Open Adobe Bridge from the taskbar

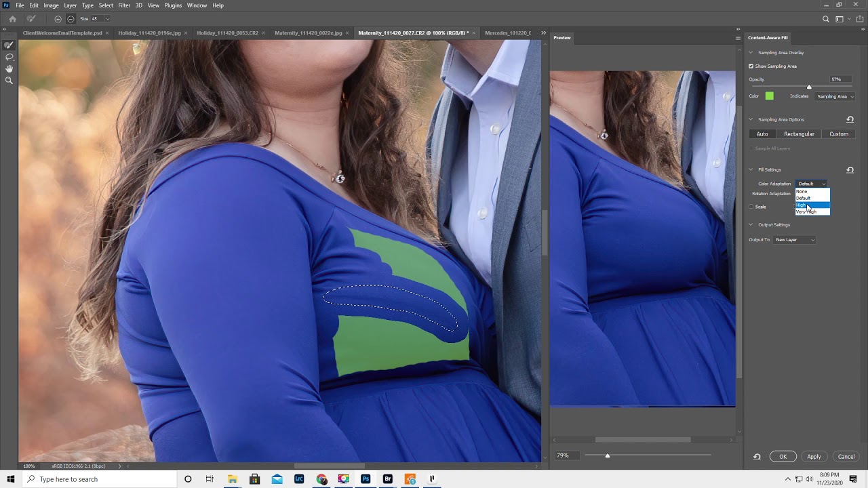coord(388,479)
